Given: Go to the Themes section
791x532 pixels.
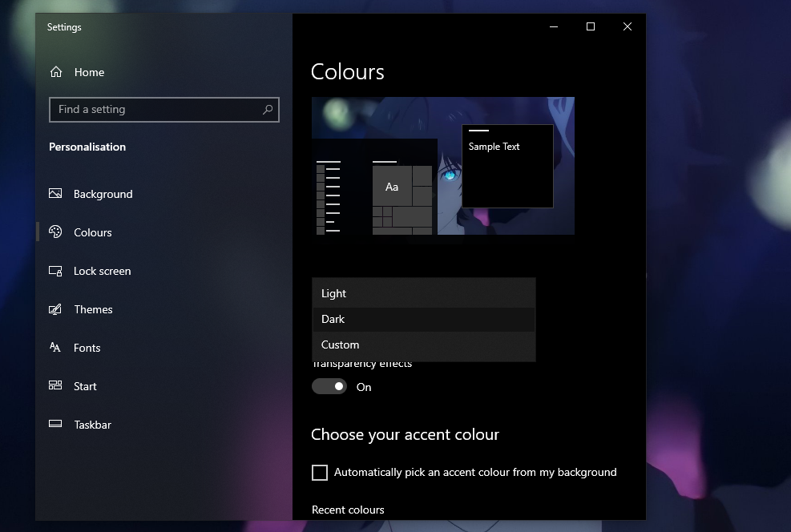Looking at the screenshot, I should [x=93, y=309].
